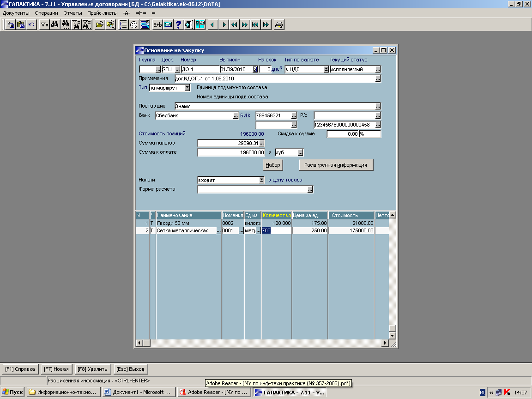Click the printer icon in the toolbar
The image size is (532, 399).
pyautogui.click(x=278, y=25)
